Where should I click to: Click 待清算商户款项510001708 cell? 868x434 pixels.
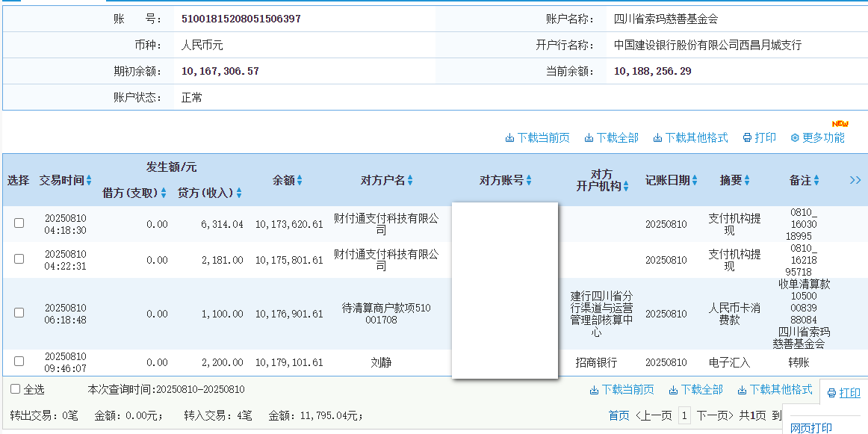386,313
